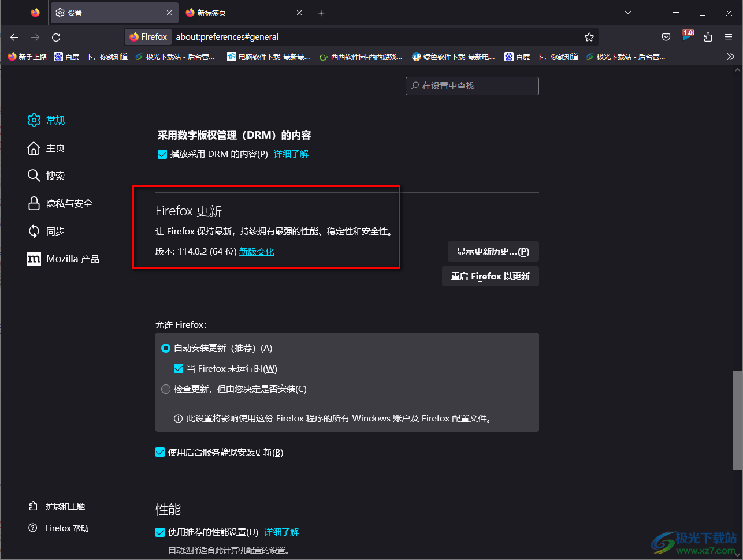Open 详细了解 link next to performance setting
The image size is (743, 560).
(x=281, y=532)
